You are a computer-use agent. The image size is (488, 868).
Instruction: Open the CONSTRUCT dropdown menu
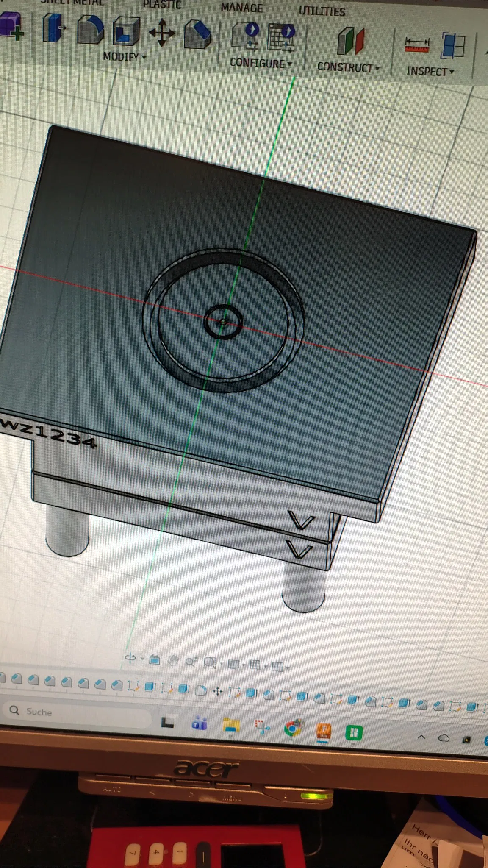pyautogui.click(x=348, y=67)
